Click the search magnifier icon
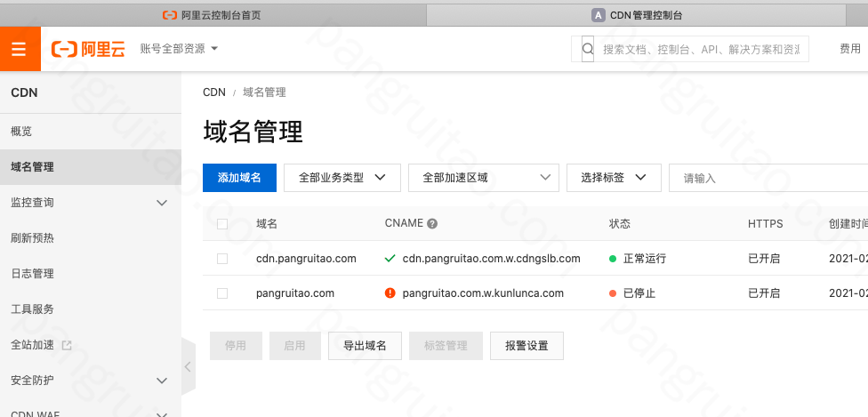 [587, 49]
